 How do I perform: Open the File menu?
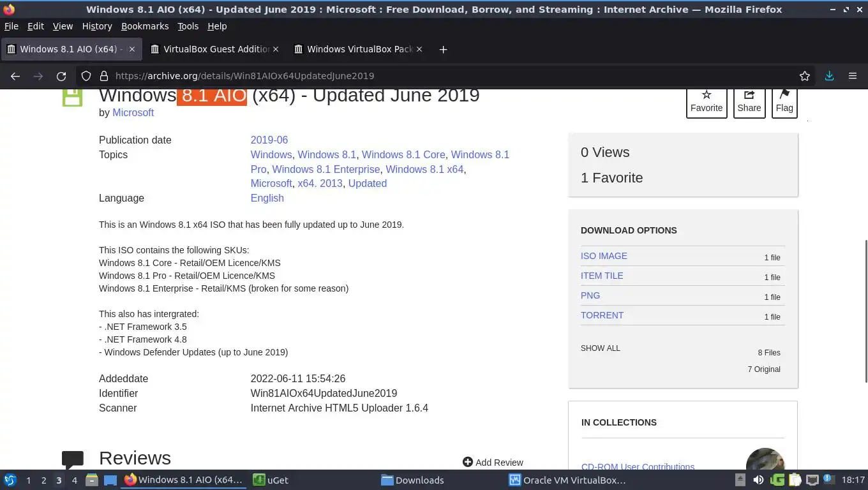coord(11,26)
